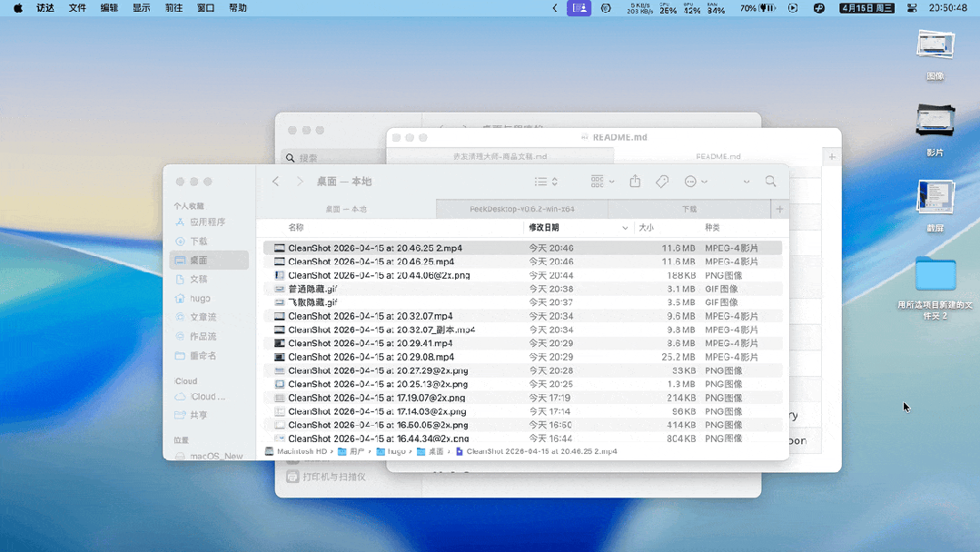
Task: Open the 帮助 menu
Action: 237,8
